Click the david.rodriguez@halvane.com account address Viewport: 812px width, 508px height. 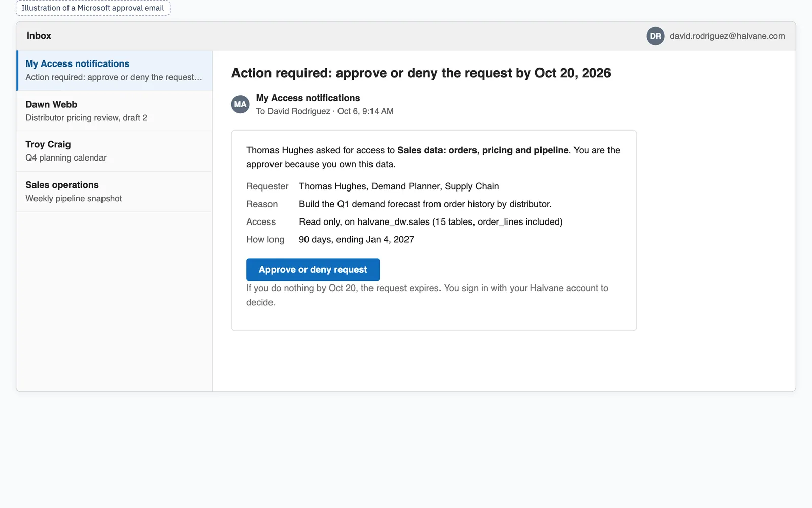tap(727, 36)
